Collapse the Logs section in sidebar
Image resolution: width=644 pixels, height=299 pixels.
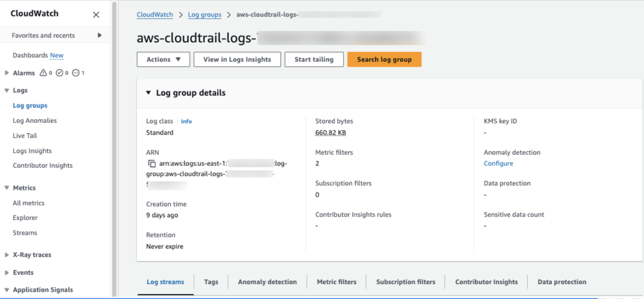(6, 90)
